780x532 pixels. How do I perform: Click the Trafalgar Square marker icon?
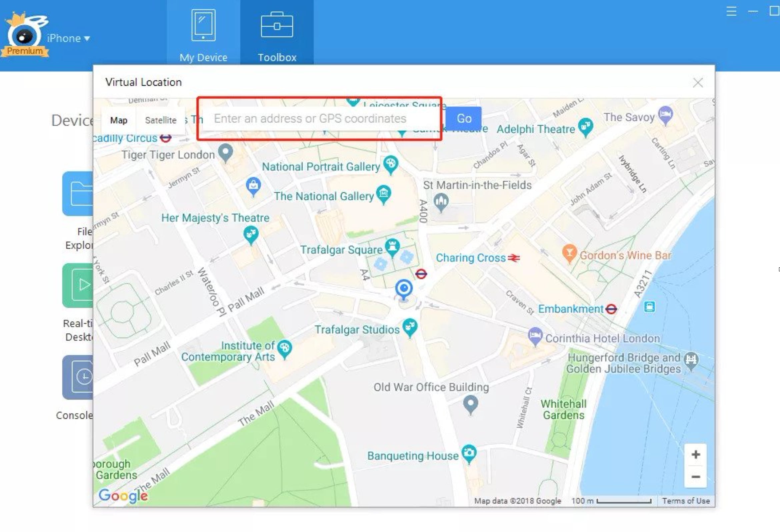(392, 247)
